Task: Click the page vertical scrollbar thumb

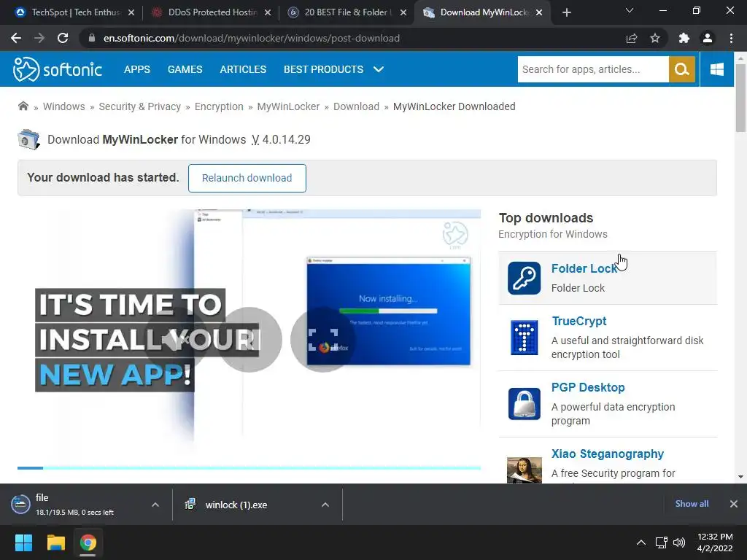Action: (740, 98)
